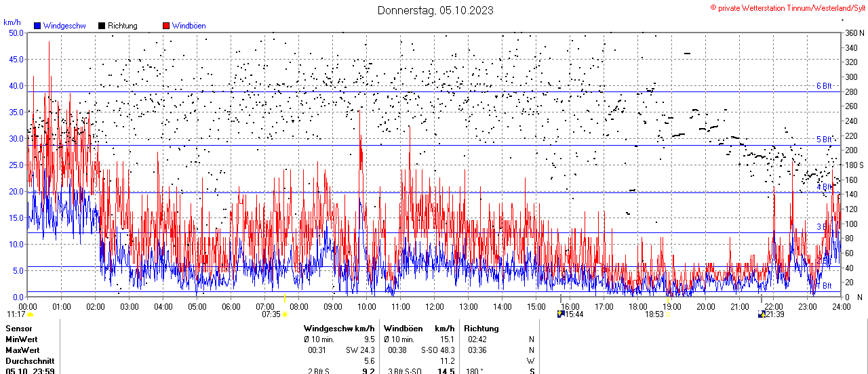Click the Durchschnitt row label
The width and height of the screenshot is (868, 374).
coord(28,361)
